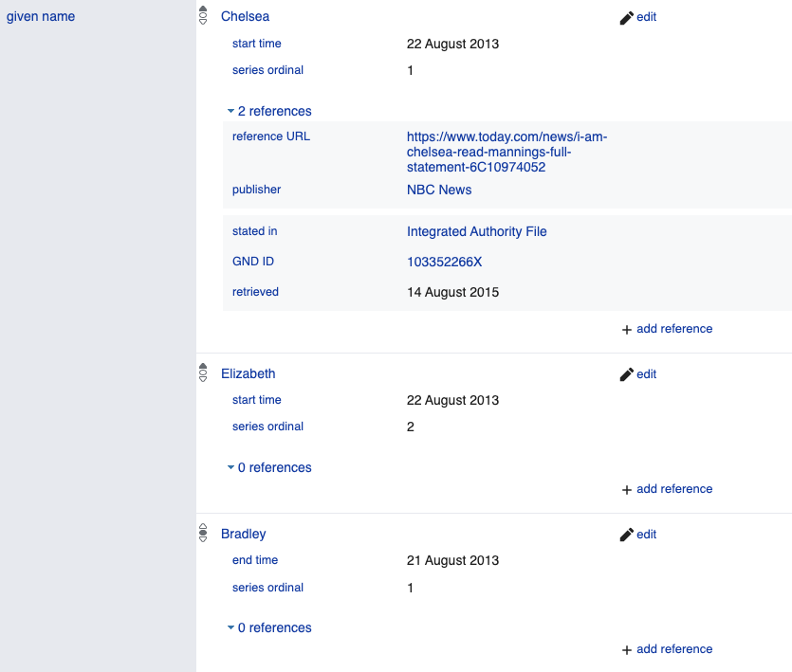Click the pencil edit icon for Bradley

coord(626,535)
